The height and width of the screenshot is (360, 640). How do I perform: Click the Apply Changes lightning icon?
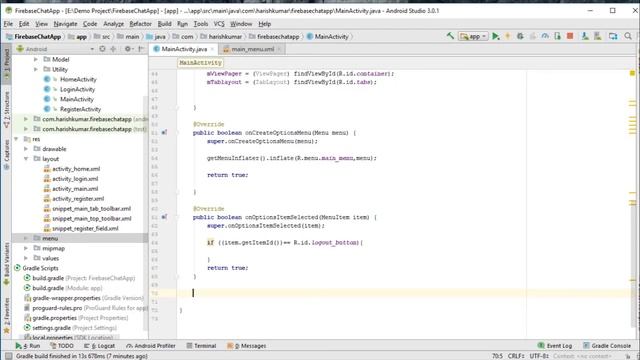pos(508,36)
